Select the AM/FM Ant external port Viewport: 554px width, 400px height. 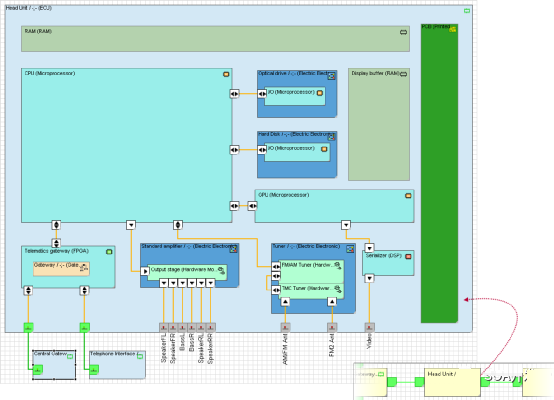click(x=285, y=328)
